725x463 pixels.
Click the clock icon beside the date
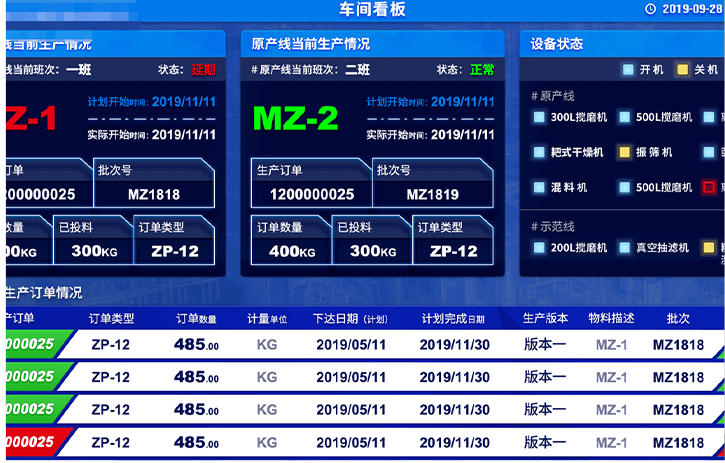pyautogui.click(x=651, y=9)
